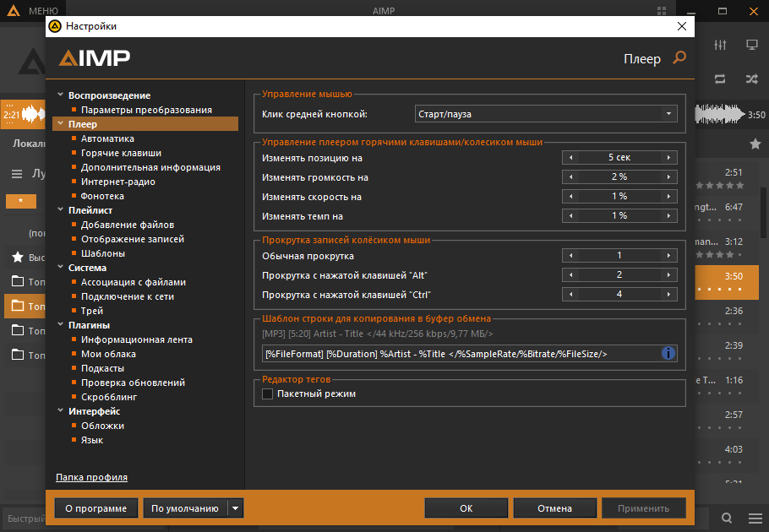The width and height of the screenshot is (769, 532).
Task: Decrease Изменять позицию на value
Action: coord(571,157)
